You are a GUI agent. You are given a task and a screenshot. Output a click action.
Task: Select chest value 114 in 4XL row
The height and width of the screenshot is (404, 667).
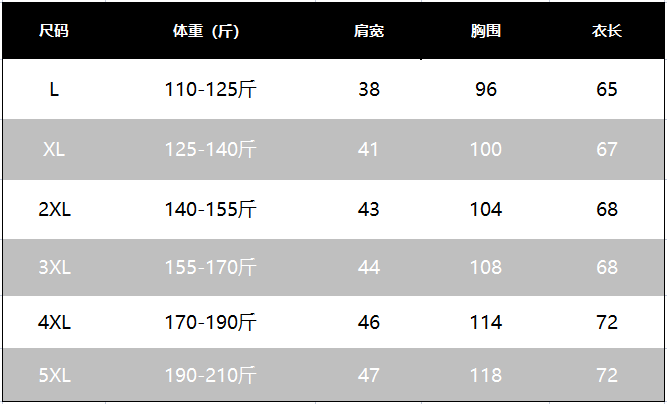coord(486,324)
